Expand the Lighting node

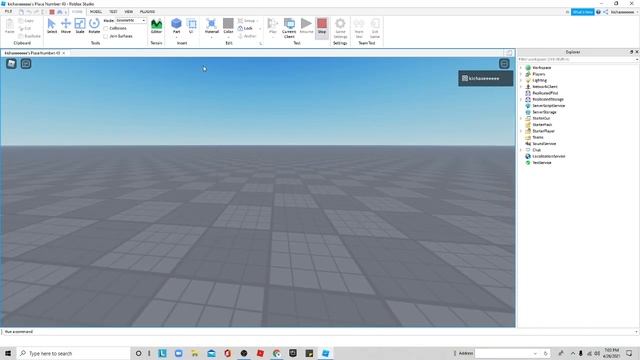521,80
